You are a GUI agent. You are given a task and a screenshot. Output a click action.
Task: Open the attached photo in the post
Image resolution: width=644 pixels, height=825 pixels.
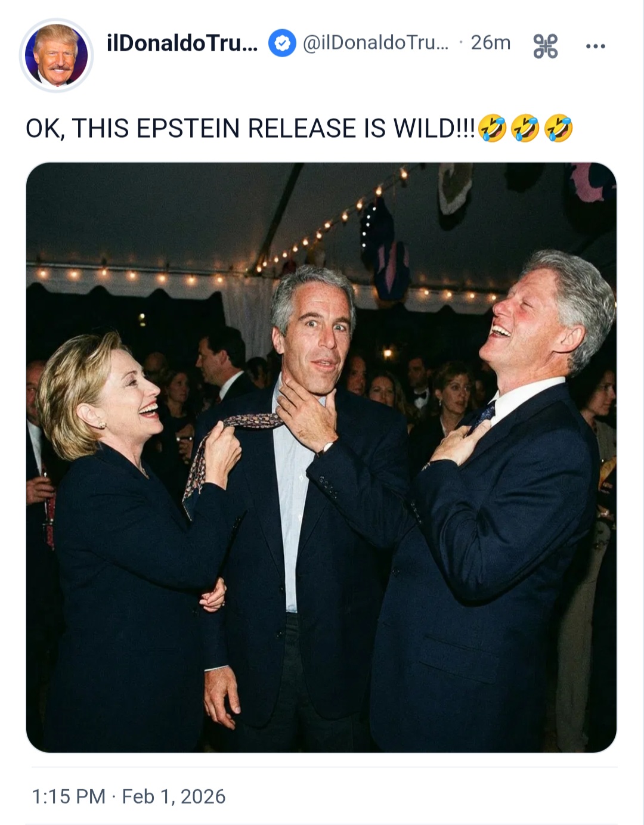click(x=321, y=457)
